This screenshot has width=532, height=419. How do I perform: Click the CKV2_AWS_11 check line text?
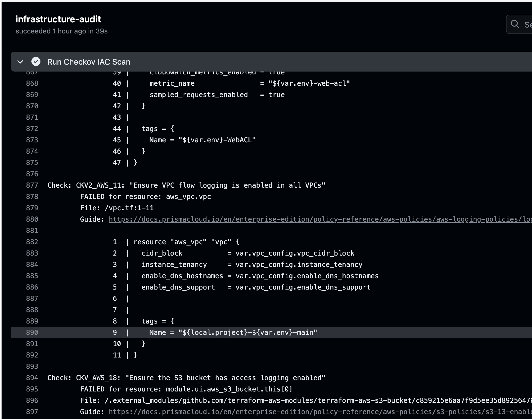pos(186,185)
